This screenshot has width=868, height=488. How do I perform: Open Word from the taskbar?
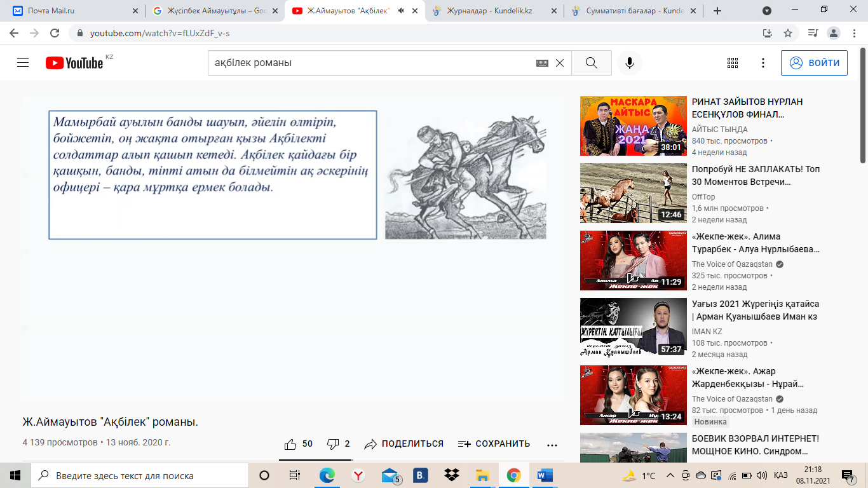pyautogui.click(x=545, y=475)
